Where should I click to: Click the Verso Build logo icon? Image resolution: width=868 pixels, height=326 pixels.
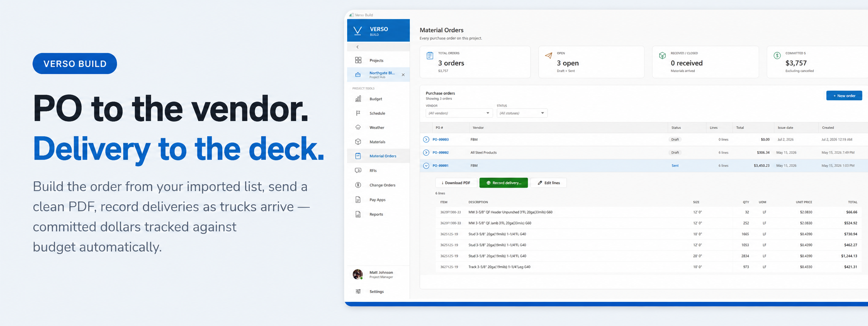[x=358, y=31]
